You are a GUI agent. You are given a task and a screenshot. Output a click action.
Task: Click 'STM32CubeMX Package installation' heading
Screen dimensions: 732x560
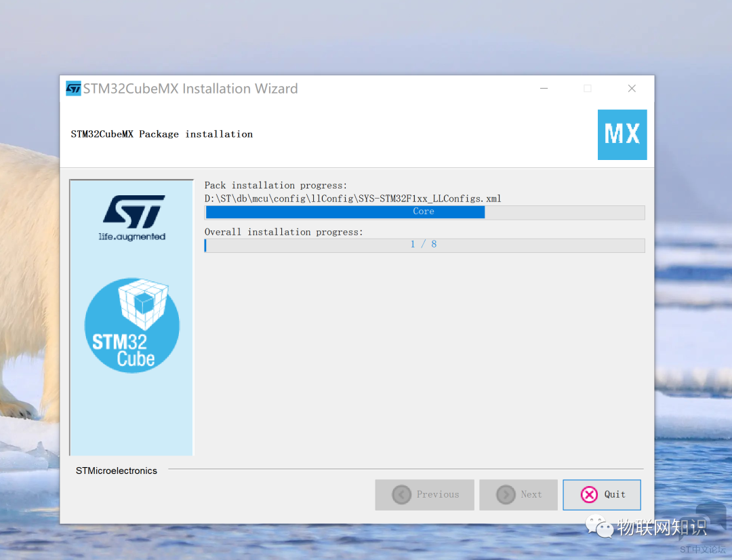point(161,134)
